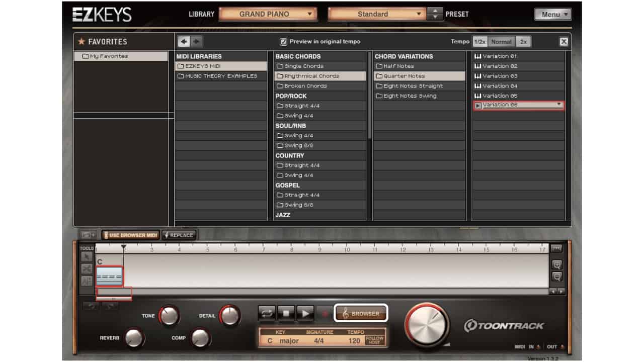
Task: Uncheck Preview in original tempo
Action: 283,42
